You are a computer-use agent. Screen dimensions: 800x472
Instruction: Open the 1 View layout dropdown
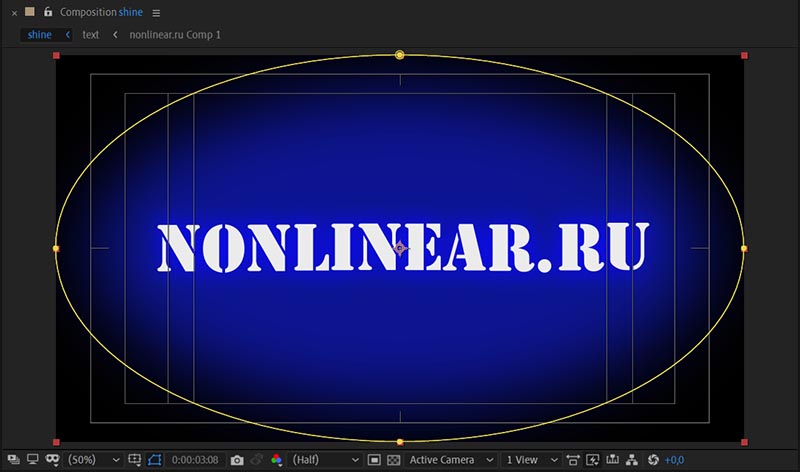pos(532,460)
